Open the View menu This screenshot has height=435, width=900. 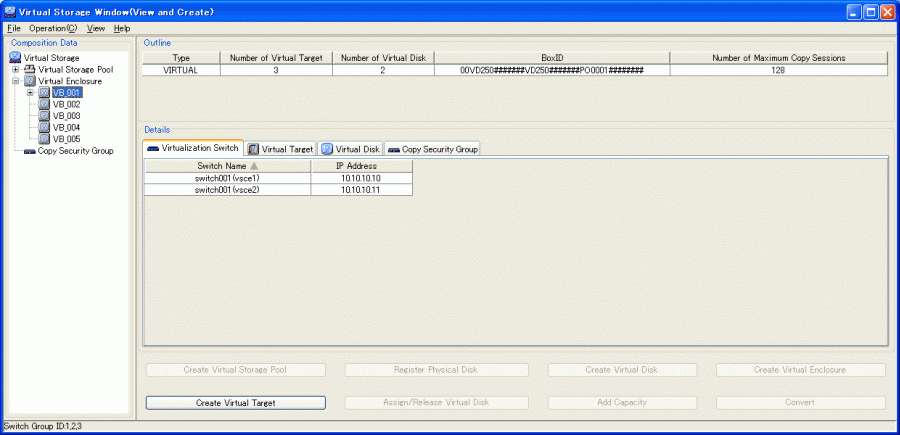point(96,28)
